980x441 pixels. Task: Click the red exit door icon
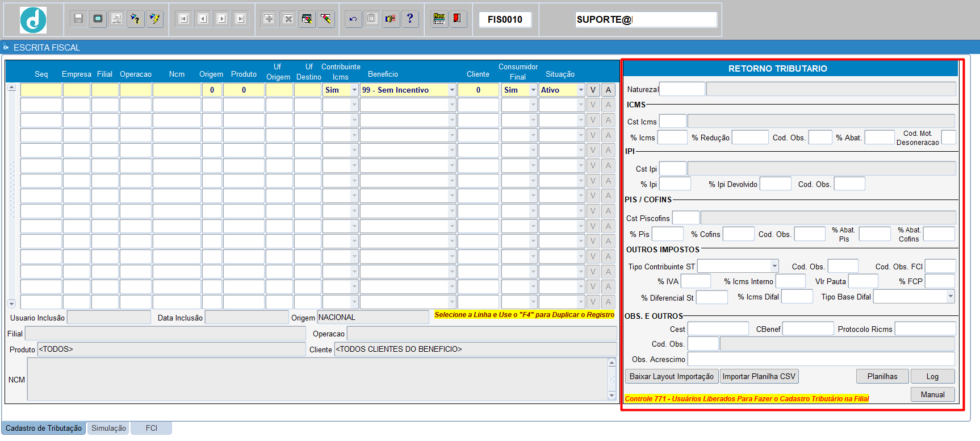[x=458, y=19]
